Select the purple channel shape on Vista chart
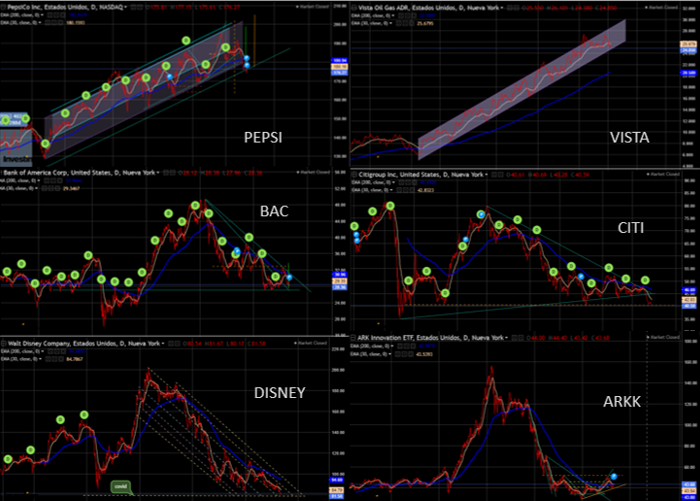This screenshot has width=700, height=501. (x=521, y=89)
